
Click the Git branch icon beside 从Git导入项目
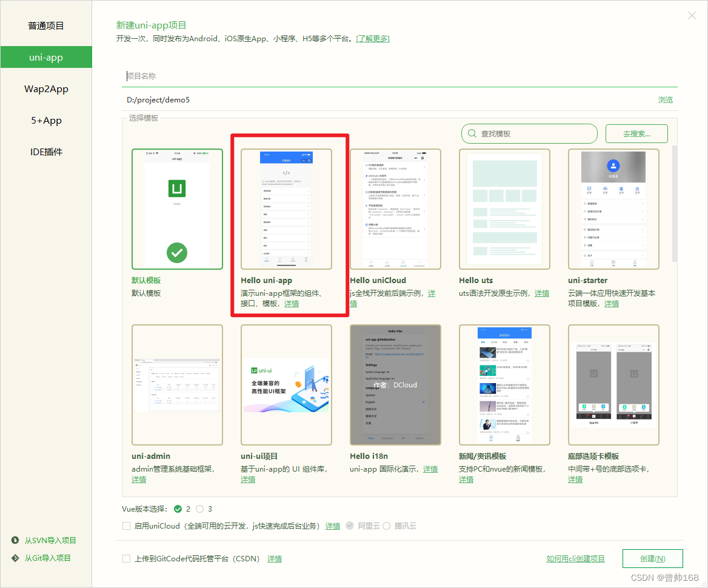[x=15, y=558]
